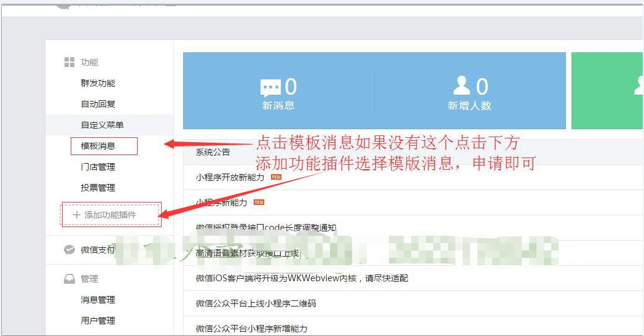Image resolution: width=644 pixels, height=336 pixels.
Task: Click the 新消息 speech bubble icon
Action: coord(270,87)
